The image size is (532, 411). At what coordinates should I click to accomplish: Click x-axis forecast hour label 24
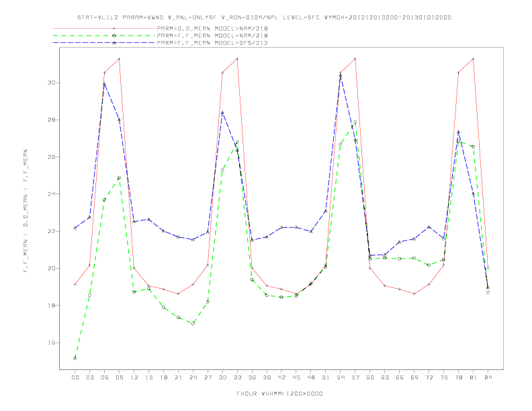[x=193, y=377]
